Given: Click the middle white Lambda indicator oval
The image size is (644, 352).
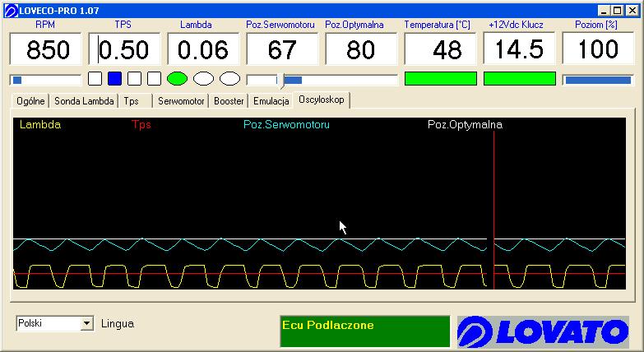Looking at the screenshot, I should pyautogui.click(x=203, y=78).
